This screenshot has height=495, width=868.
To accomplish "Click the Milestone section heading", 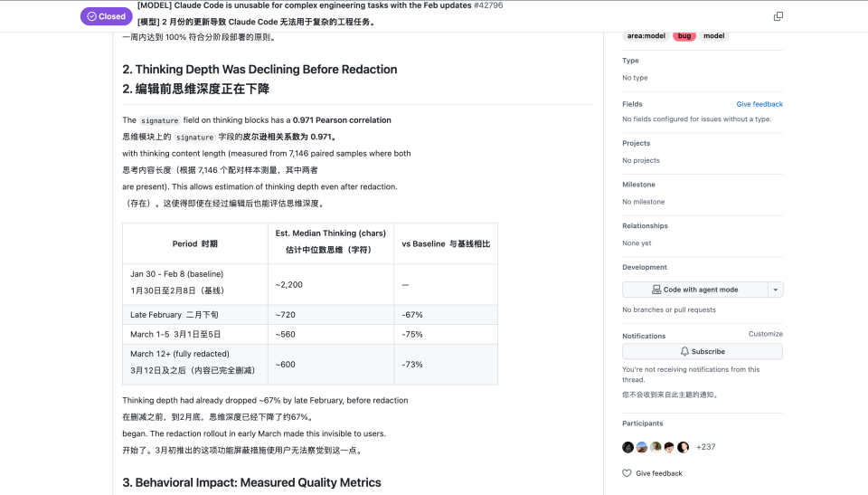I will (638, 185).
